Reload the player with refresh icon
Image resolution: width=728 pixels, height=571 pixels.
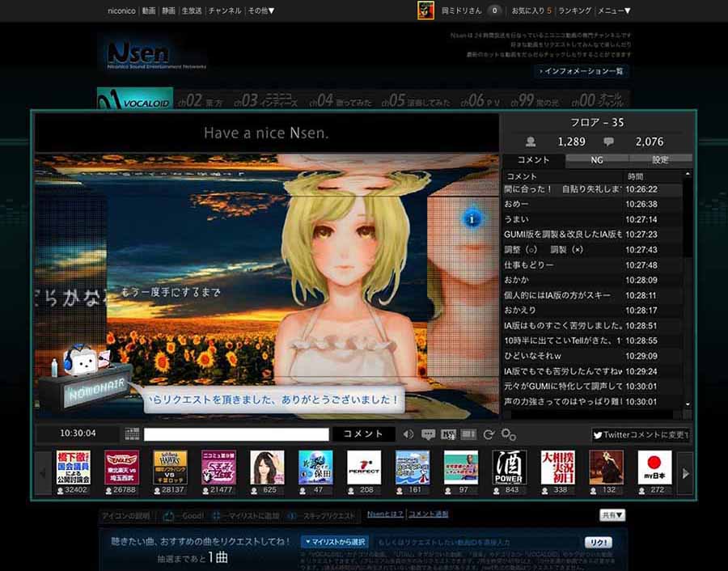click(489, 434)
